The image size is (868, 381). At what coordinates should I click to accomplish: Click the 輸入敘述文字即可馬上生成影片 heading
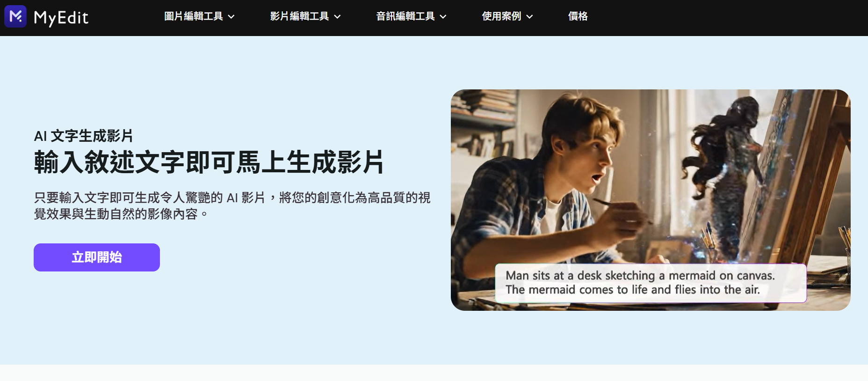point(209,162)
